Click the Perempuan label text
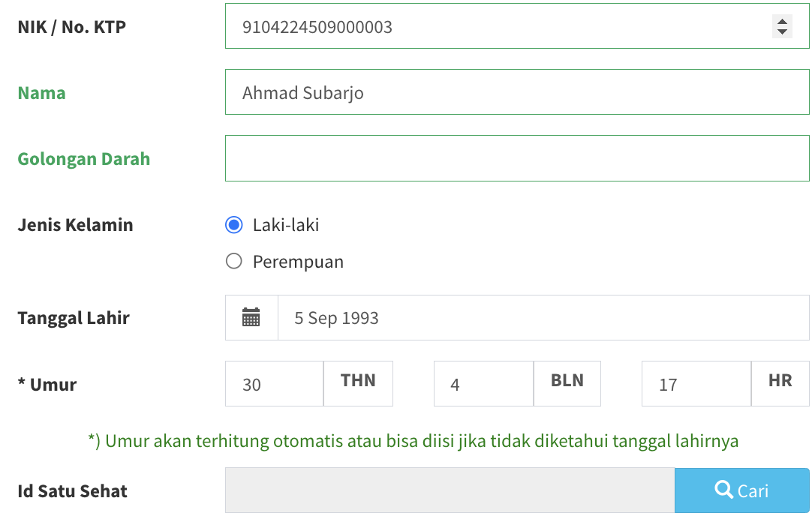Image resolution: width=812 pixels, height=522 pixels. tap(298, 262)
